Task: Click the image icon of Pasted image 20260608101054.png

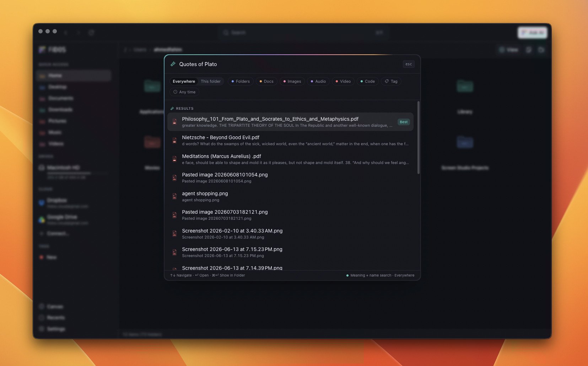Action: (x=174, y=178)
